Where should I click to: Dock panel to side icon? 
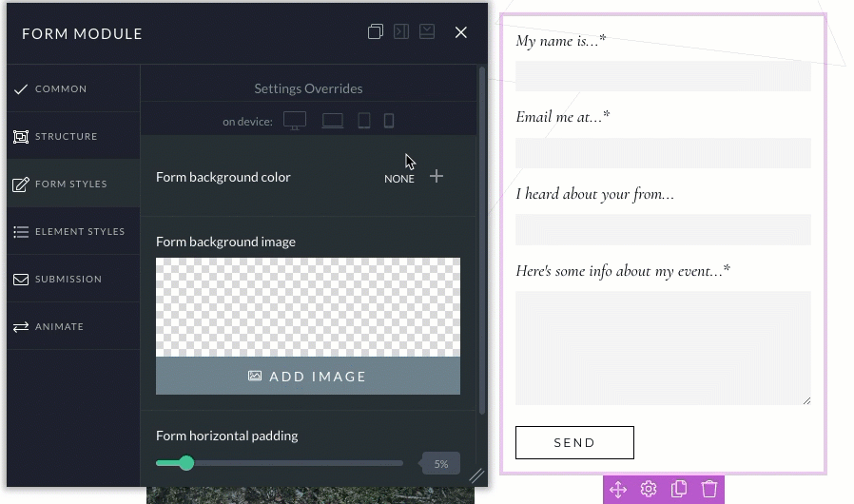click(x=401, y=32)
